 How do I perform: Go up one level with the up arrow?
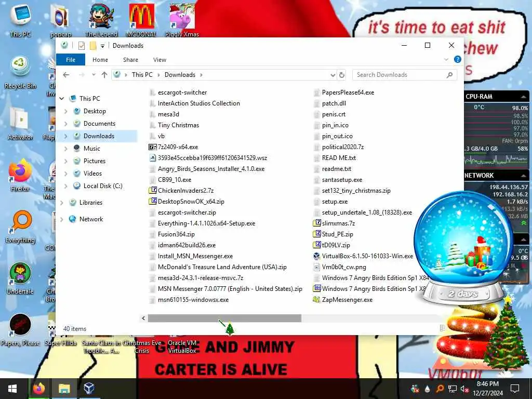tap(104, 75)
